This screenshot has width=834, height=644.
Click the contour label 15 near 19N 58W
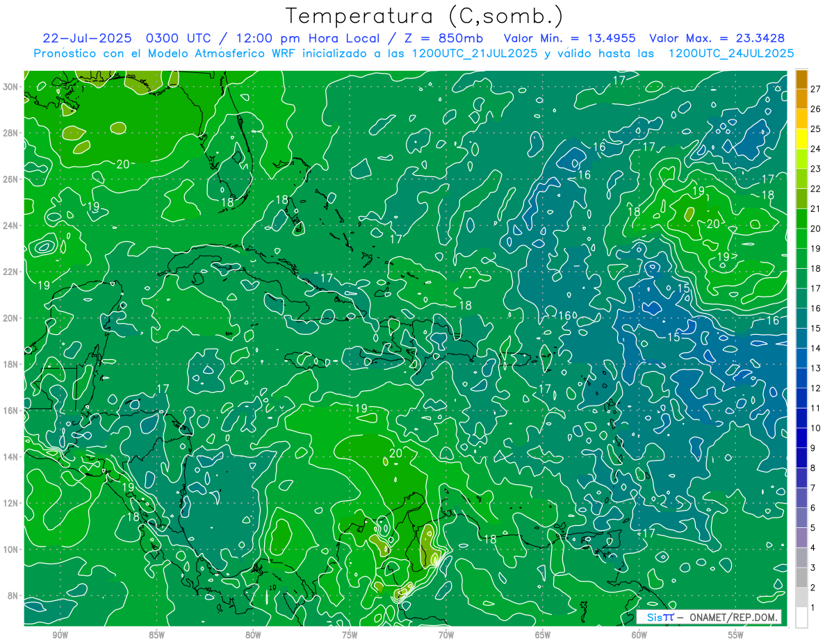674,338
